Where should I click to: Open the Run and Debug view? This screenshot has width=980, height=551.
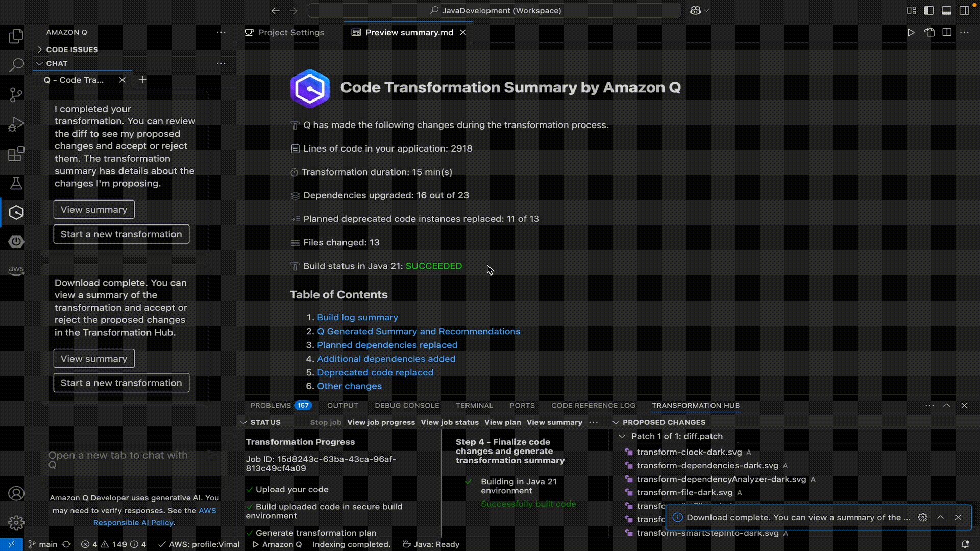coord(16,124)
